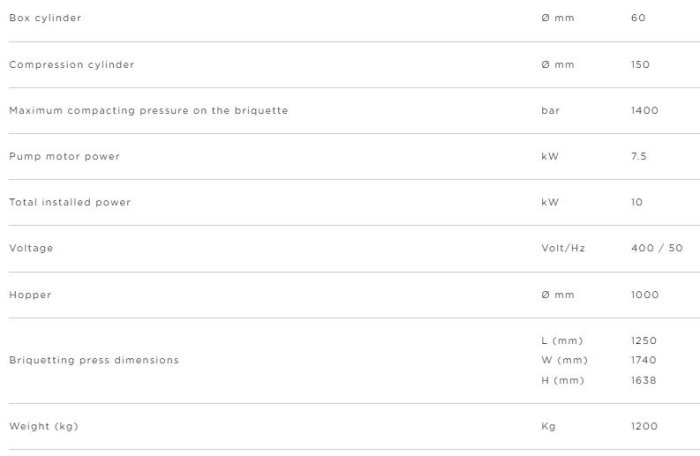
Task: Click the "Hopper" row label
Action: (x=29, y=295)
